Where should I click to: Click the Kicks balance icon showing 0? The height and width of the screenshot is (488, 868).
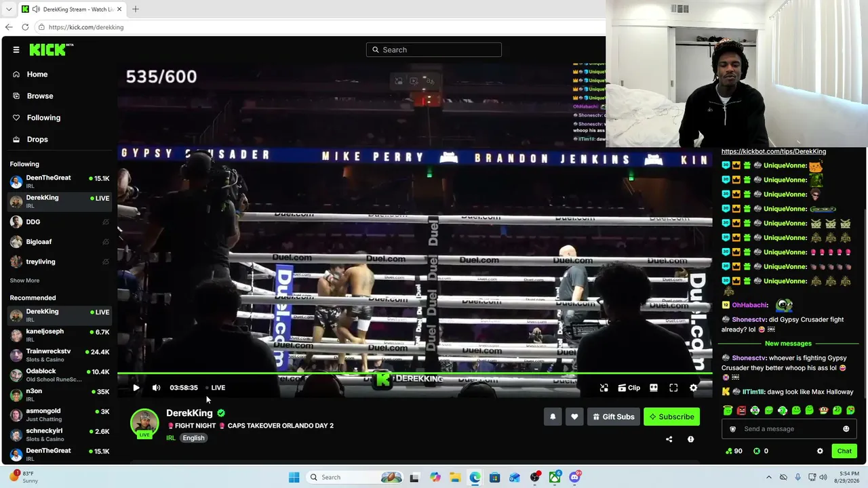pos(757,451)
